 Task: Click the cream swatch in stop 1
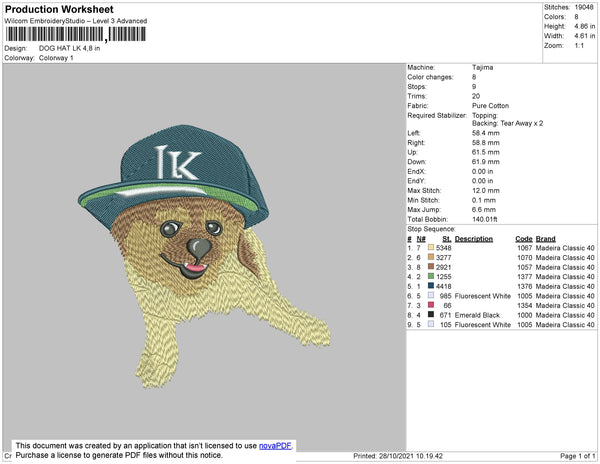[430, 247]
